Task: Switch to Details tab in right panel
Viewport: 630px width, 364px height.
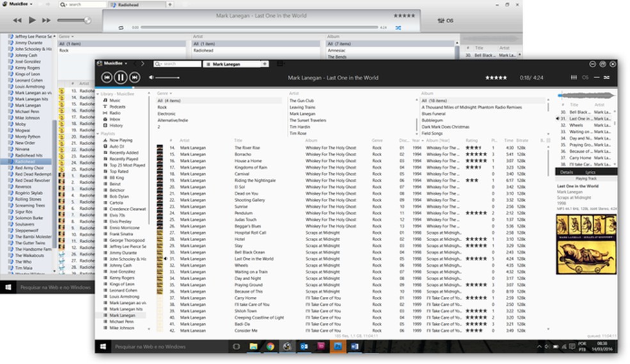Action: click(x=567, y=172)
